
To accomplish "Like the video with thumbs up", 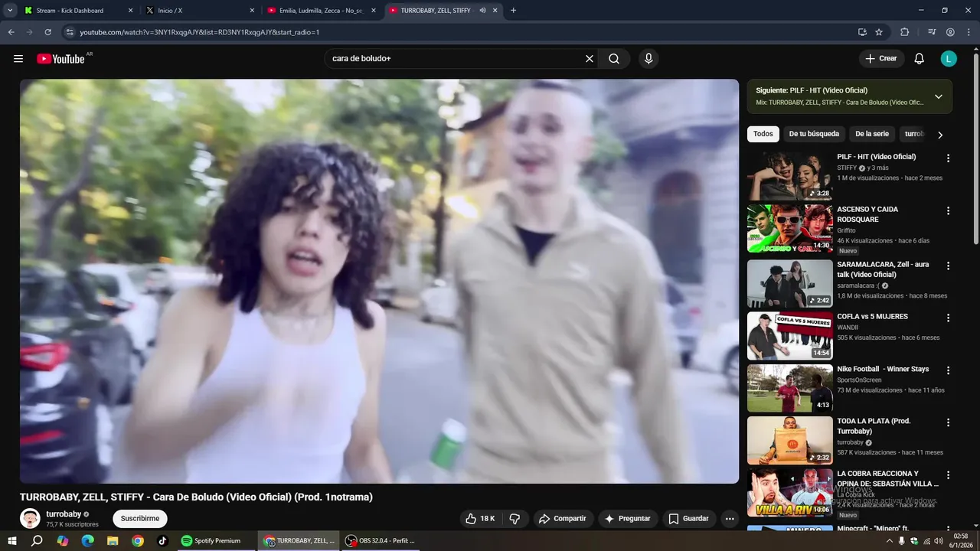I will (x=480, y=519).
